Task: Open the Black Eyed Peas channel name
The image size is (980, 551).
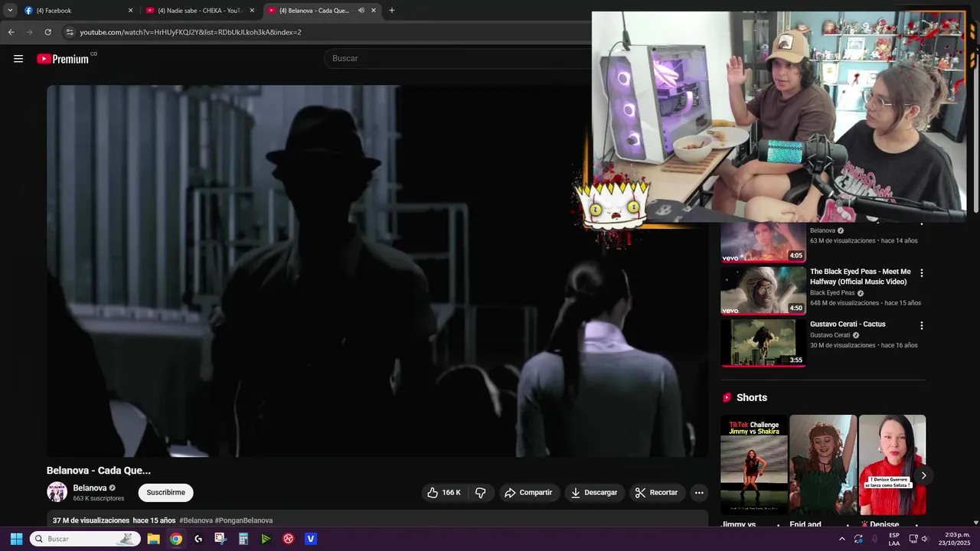Action: (x=832, y=293)
